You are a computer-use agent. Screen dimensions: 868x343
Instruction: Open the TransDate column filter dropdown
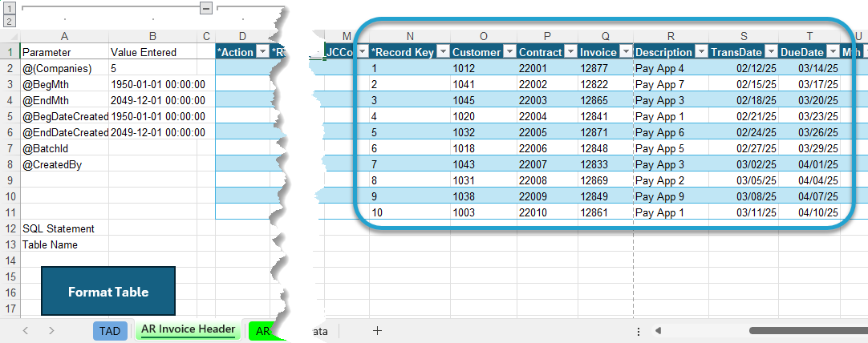coord(772,52)
